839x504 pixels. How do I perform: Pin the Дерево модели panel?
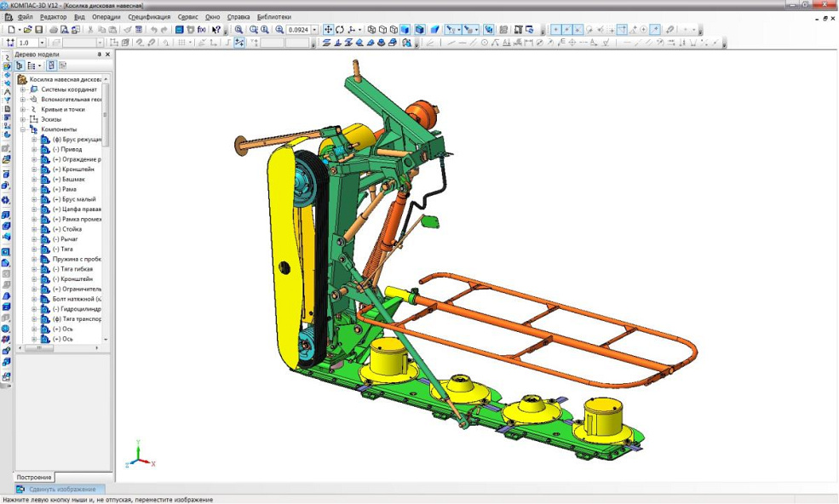pyautogui.click(x=99, y=54)
